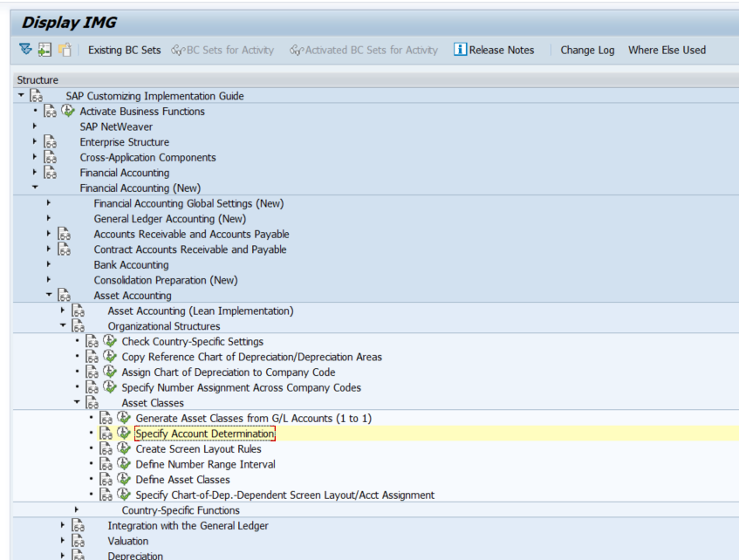The image size is (739, 560).
Task: Select Define Number Range Interval text
Action: tap(206, 464)
